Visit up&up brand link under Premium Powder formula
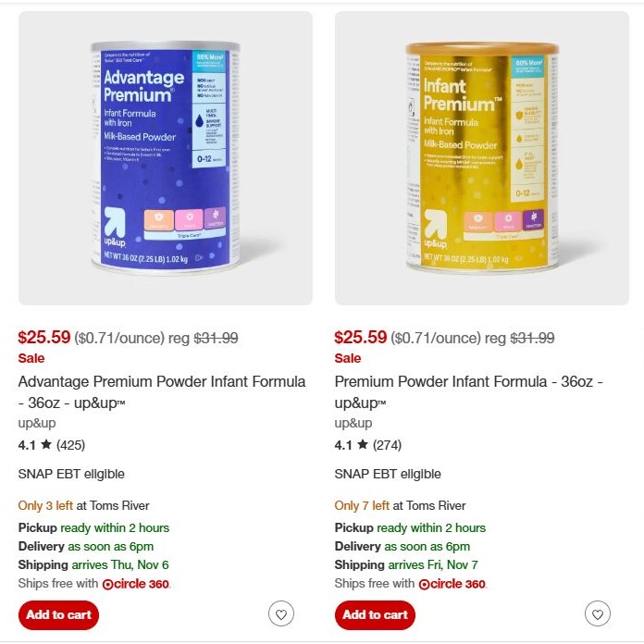Viewport: 644px width, 644px height. 353,423
